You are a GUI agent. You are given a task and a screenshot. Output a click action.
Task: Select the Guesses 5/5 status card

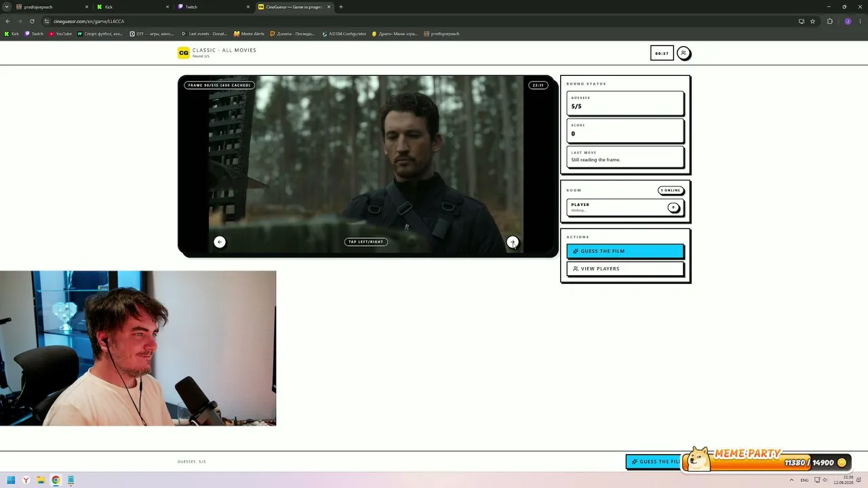pyautogui.click(x=625, y=103)
